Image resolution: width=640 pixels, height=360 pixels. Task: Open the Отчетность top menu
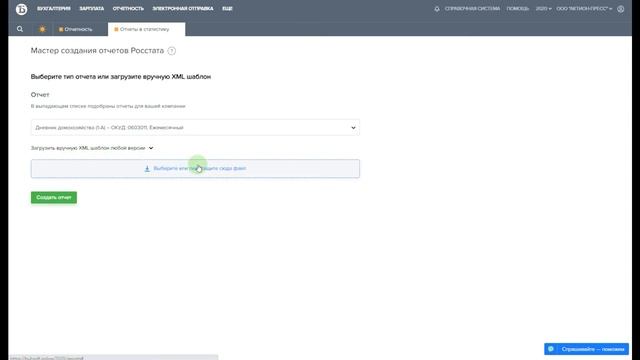tap(128, 9)
